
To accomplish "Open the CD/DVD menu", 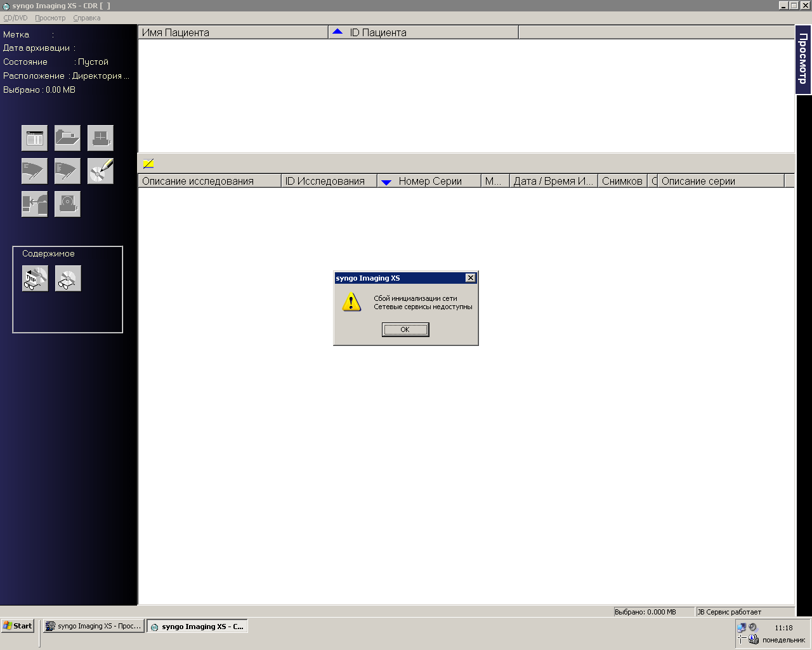I will tap(16, 18).
